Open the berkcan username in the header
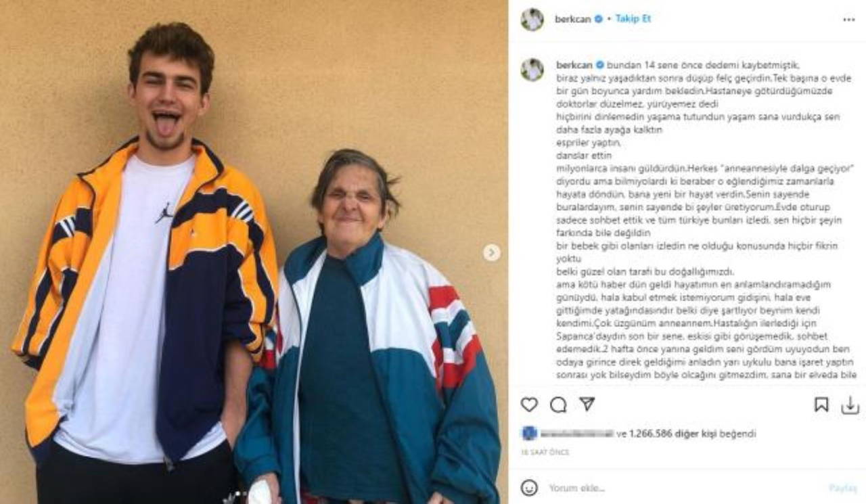Image resolution: width=866 pixels, height=504 pixels. point(573,20)
